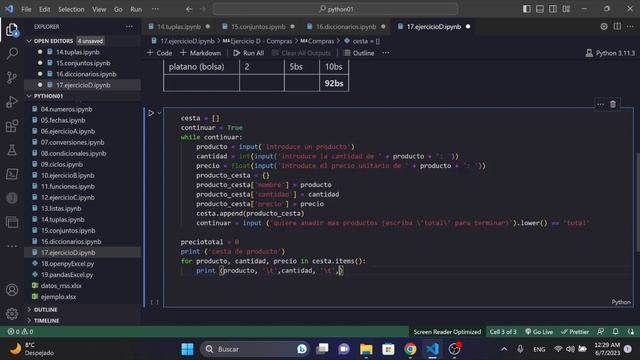The image size is (640, 360).
Task: Split the editor to the right
Action: 617,27
